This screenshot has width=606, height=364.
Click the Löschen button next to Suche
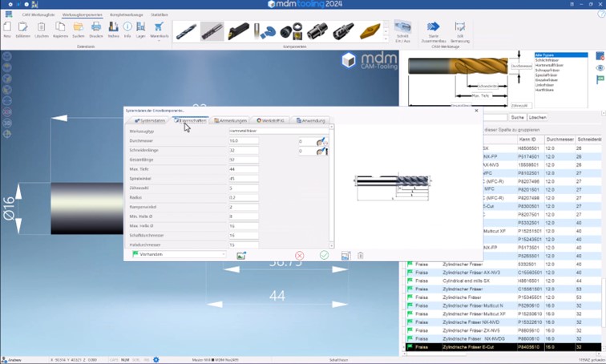point(538,117)
